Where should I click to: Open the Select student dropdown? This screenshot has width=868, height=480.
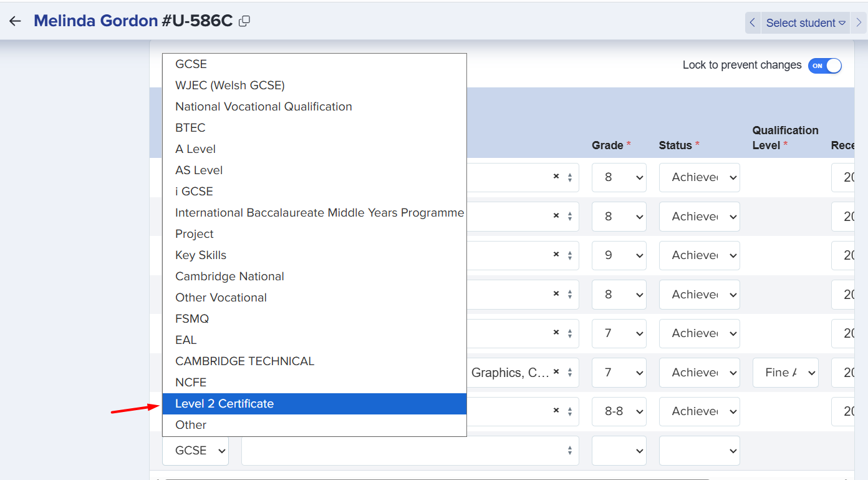click(805, 23)
